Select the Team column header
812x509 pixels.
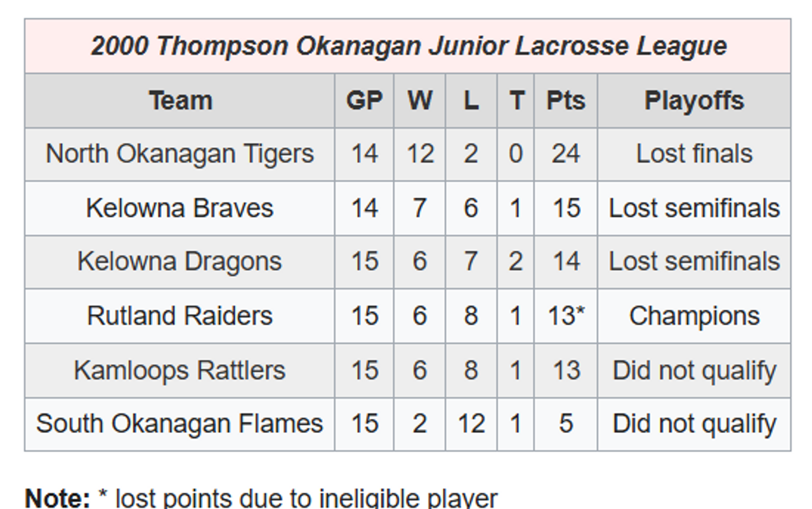tap(180, 101)
